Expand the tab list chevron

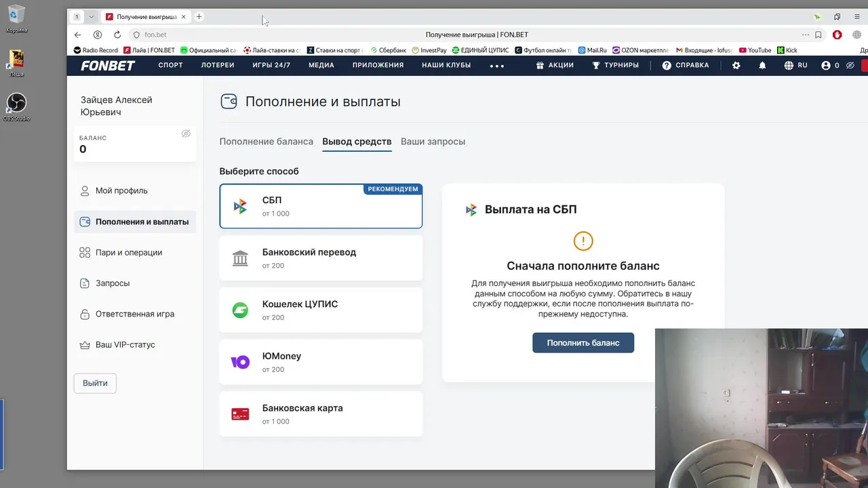click(x=91, y=16)
